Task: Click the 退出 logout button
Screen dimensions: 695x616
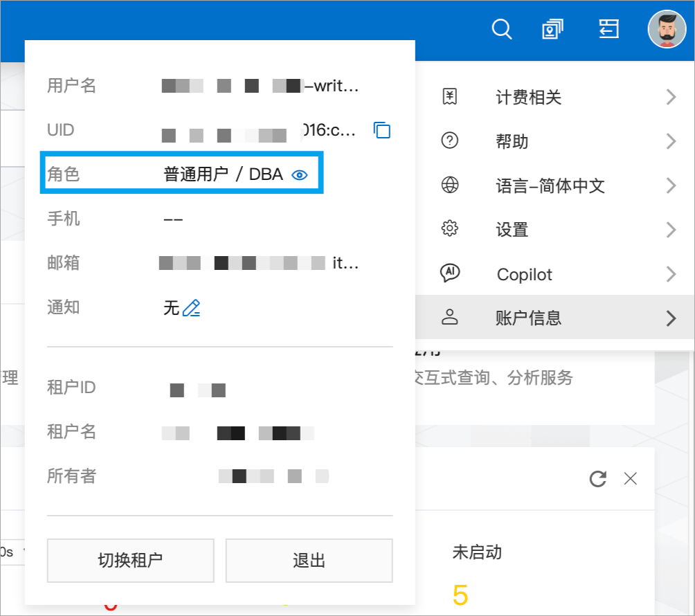Action: tap(309, 561)
